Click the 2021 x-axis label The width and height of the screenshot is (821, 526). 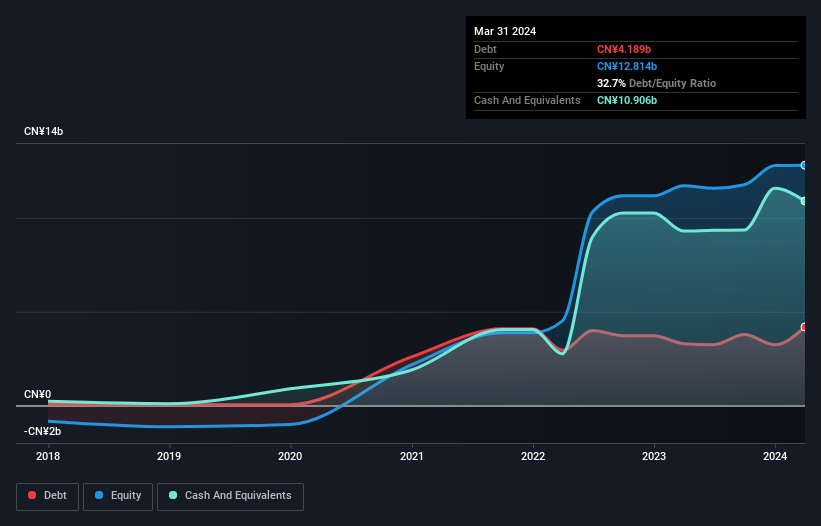pos(412,456)
